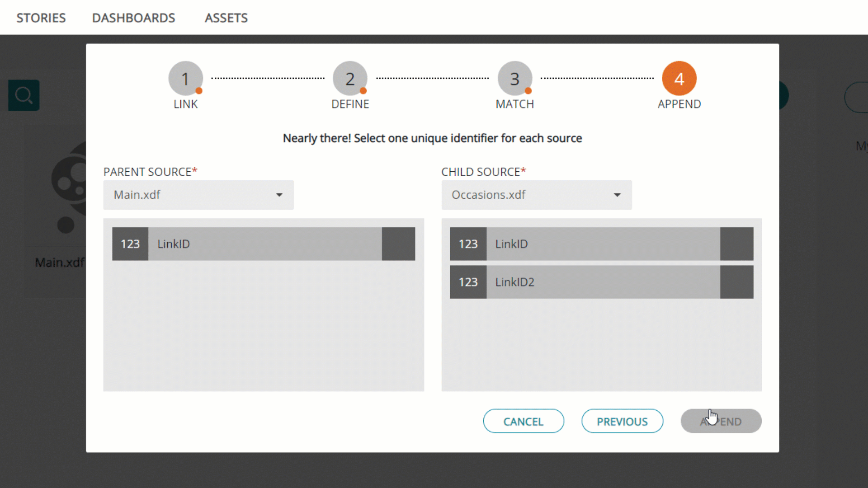Image resolution: width=868 pixels, height=488 pixels.
Task: Click the APPEND button
Action: pos(721,421)
